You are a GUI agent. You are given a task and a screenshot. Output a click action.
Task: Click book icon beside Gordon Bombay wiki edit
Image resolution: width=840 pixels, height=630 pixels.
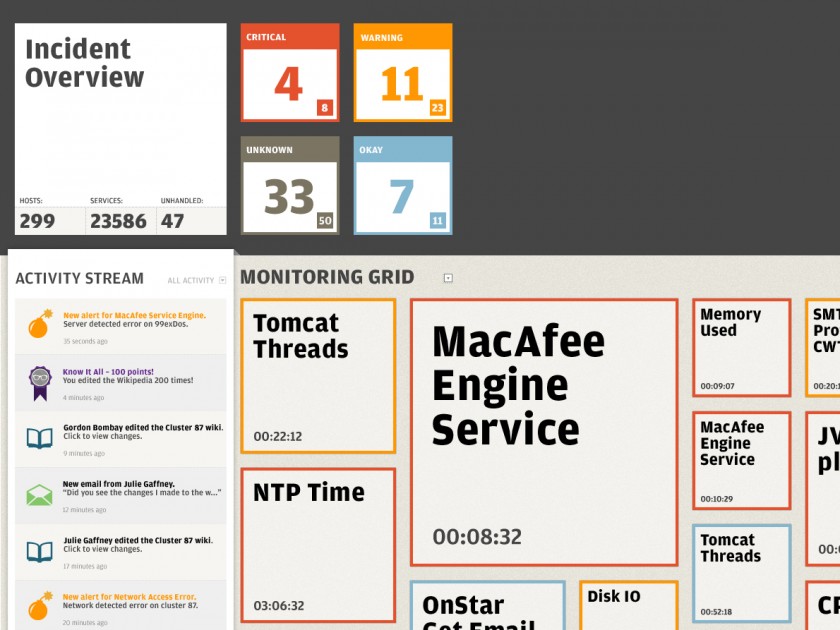click(40, 438)
